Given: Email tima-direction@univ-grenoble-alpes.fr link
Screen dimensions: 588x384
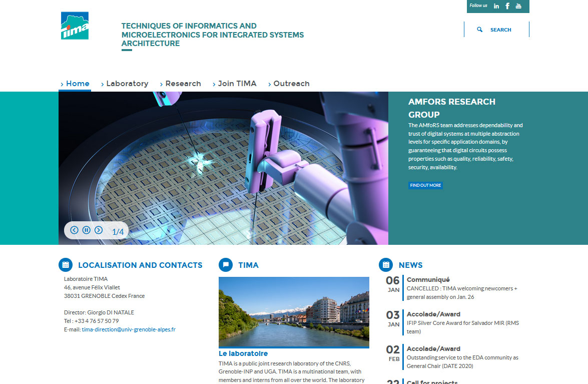Looking at the screenshot, I should click(129, 329).
